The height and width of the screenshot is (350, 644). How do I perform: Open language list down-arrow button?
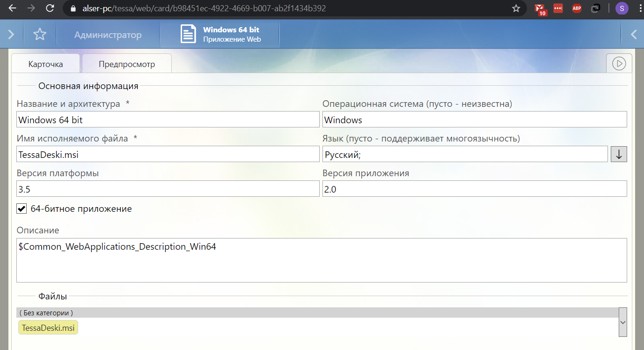(619, 154)
